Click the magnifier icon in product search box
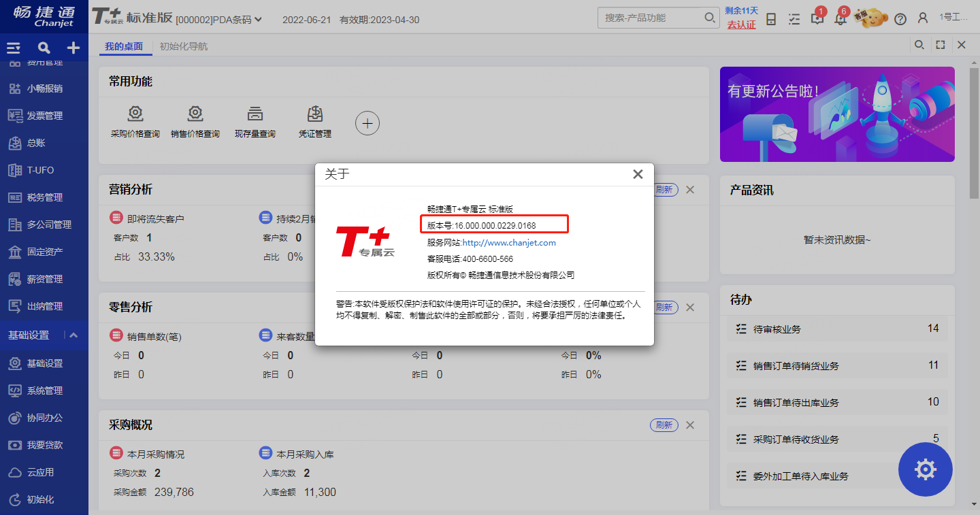980x515 pixels. click(710, 18)
